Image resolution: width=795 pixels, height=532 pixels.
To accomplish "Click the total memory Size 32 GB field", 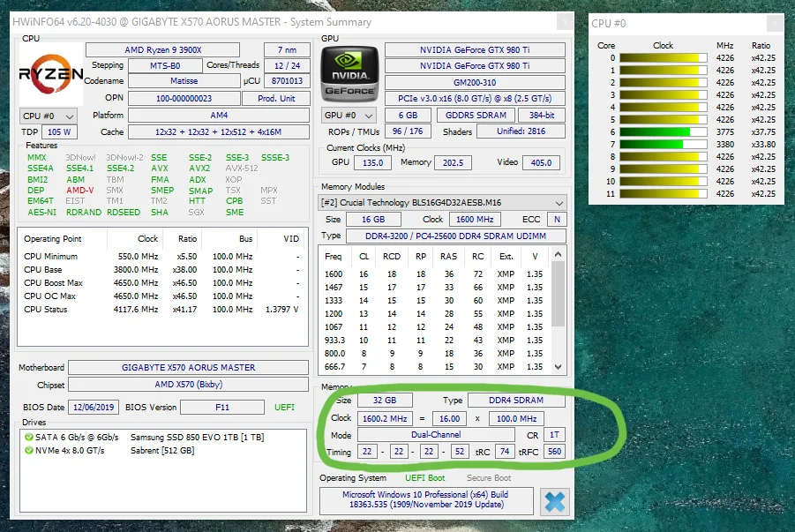I will pyautogui.click(x=385, y=401).
